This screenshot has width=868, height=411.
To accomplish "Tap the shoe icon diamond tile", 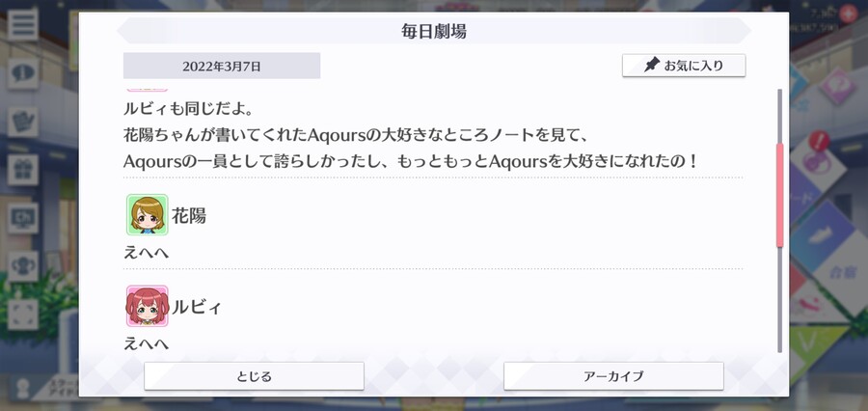I will point(821,235).
